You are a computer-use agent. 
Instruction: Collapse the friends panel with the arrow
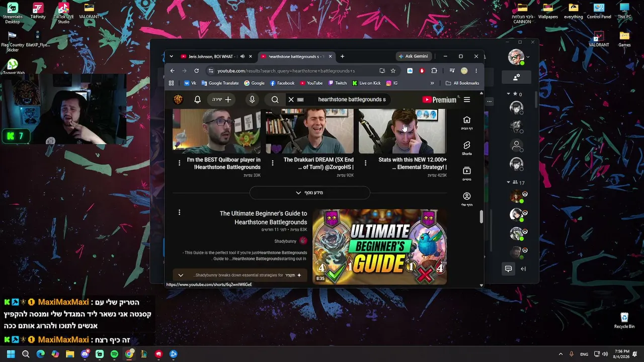pyautogui.click(x=523, y=269)
